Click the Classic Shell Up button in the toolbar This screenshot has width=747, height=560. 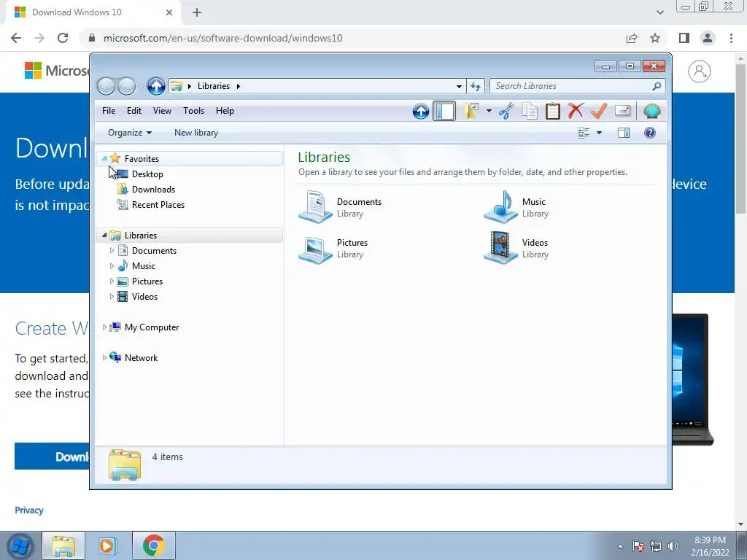click(x=421, y=112)
